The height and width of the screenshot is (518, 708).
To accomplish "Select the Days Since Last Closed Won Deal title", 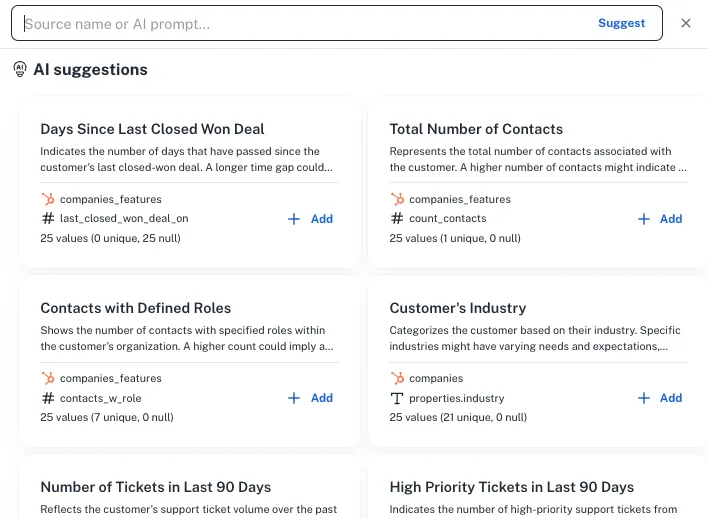I will [152, 129].
